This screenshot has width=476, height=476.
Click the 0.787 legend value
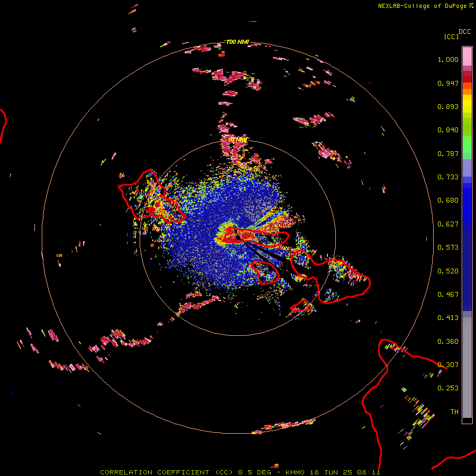click(x=448, y=153)
